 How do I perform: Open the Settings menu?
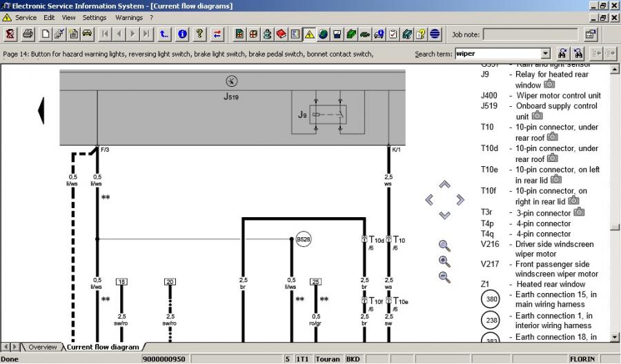pos(95,17)
